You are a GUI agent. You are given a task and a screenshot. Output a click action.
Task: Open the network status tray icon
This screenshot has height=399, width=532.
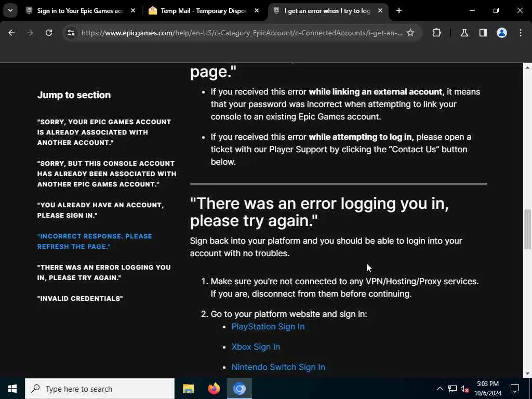(x=453, y=389)
